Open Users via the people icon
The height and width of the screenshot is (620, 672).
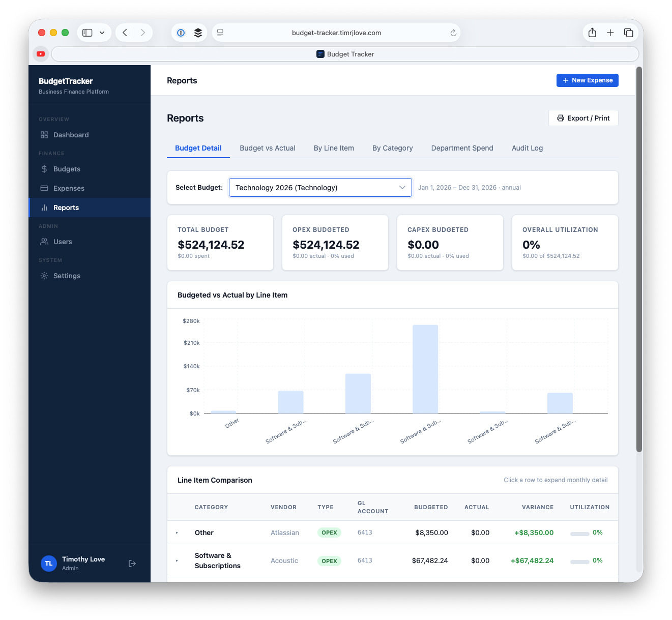click(x=45, y=242)
